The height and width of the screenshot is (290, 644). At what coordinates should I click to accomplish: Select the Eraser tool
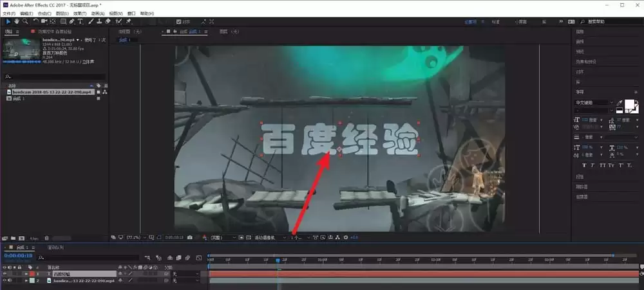[108, 21]
